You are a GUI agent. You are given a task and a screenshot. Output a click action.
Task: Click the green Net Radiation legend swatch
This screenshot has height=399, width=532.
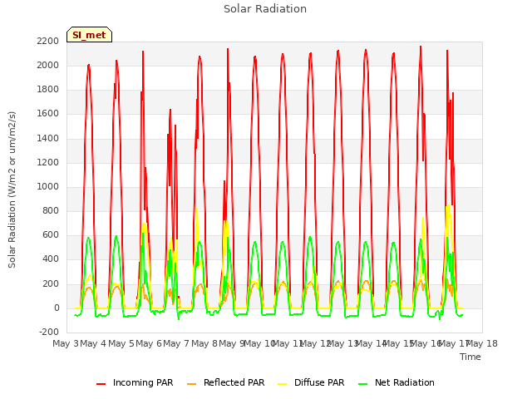(x=363, y=383)
